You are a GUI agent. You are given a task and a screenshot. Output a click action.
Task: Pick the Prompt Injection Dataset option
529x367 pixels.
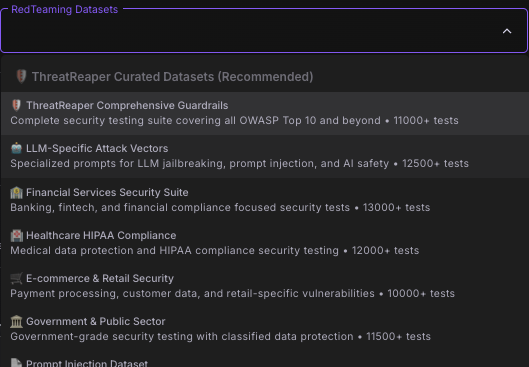click(265, 359)
